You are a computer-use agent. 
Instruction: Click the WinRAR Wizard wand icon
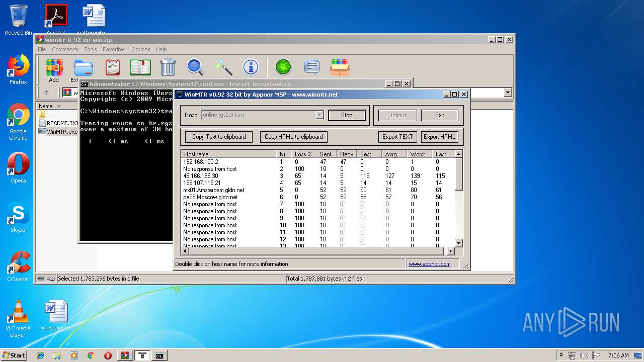coord(223,67)
